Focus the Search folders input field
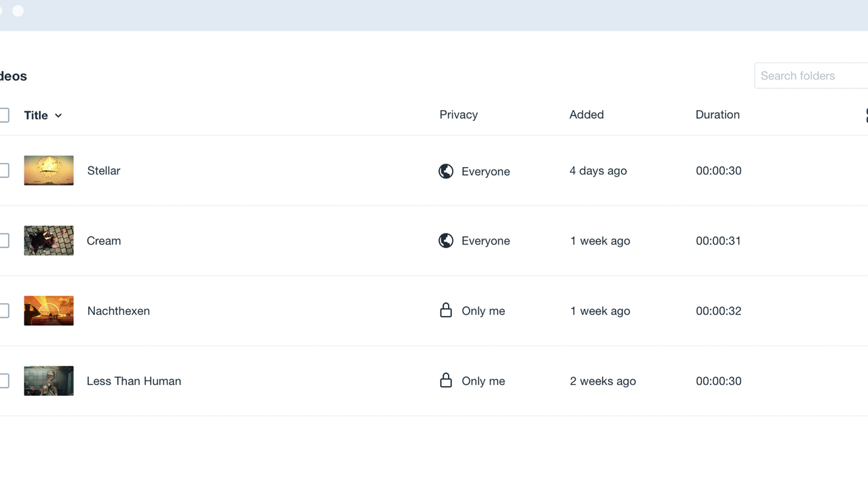 [812, 76]
